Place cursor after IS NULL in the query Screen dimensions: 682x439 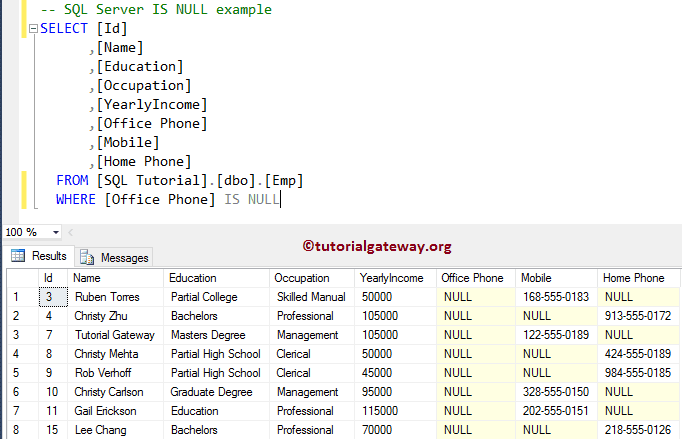coord(281,200)
